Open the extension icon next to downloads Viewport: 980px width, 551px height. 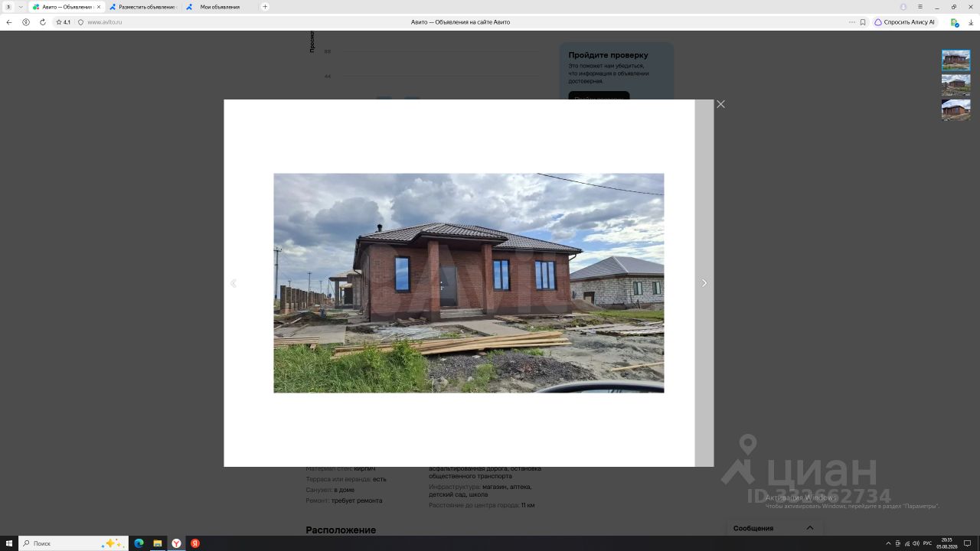[x=955, y=22]
